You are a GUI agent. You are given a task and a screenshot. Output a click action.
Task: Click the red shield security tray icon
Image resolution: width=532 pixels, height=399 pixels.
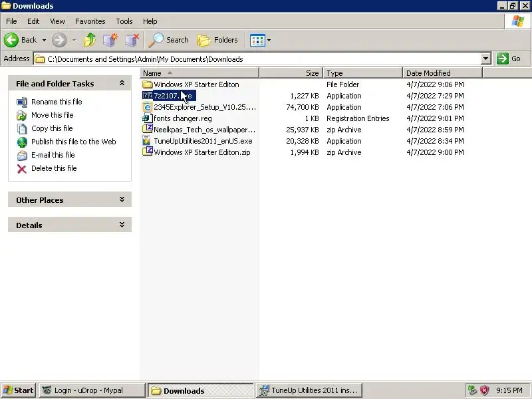tap(485, 390)
